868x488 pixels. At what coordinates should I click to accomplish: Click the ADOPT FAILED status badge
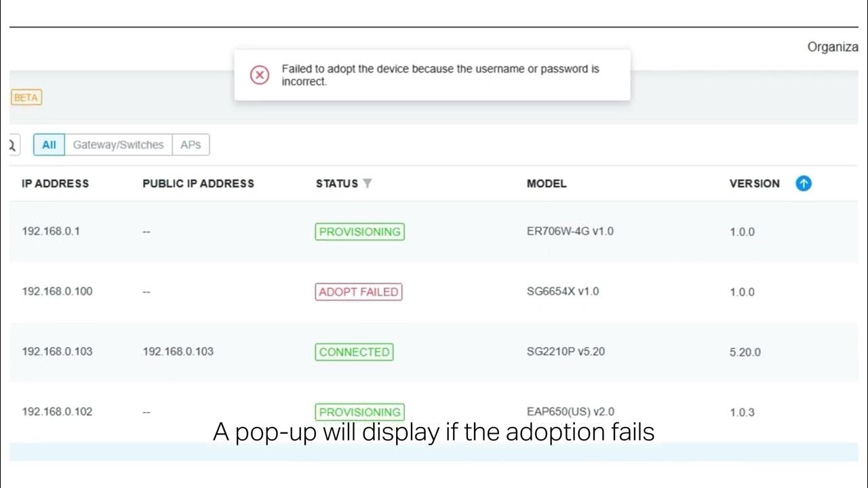click(x=359, y=292)
